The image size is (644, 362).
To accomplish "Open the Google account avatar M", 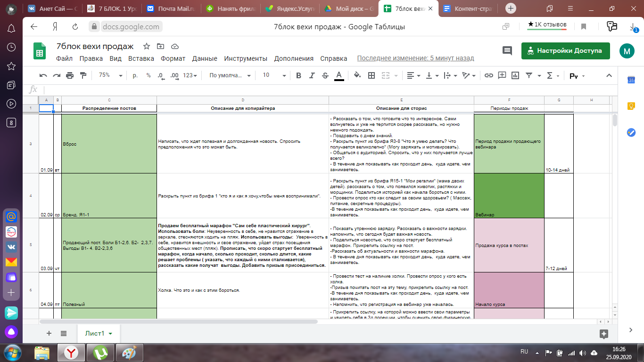I will pos(627,51).
